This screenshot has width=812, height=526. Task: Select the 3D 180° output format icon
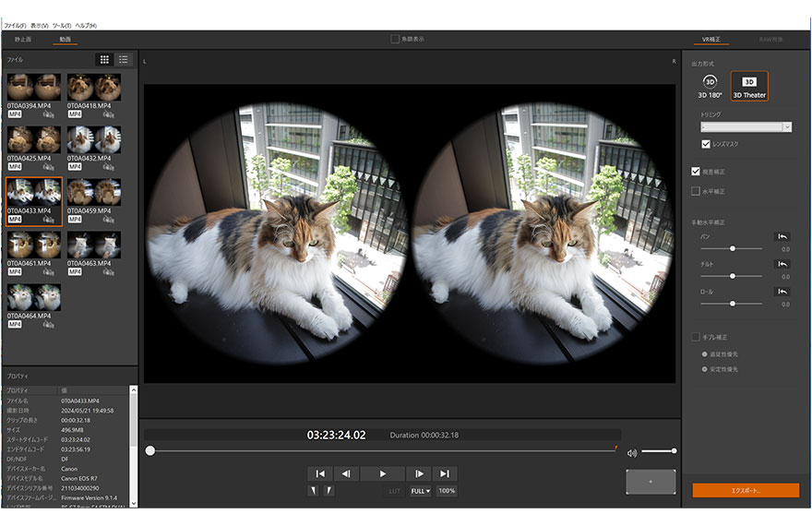(x=710, y=83)
